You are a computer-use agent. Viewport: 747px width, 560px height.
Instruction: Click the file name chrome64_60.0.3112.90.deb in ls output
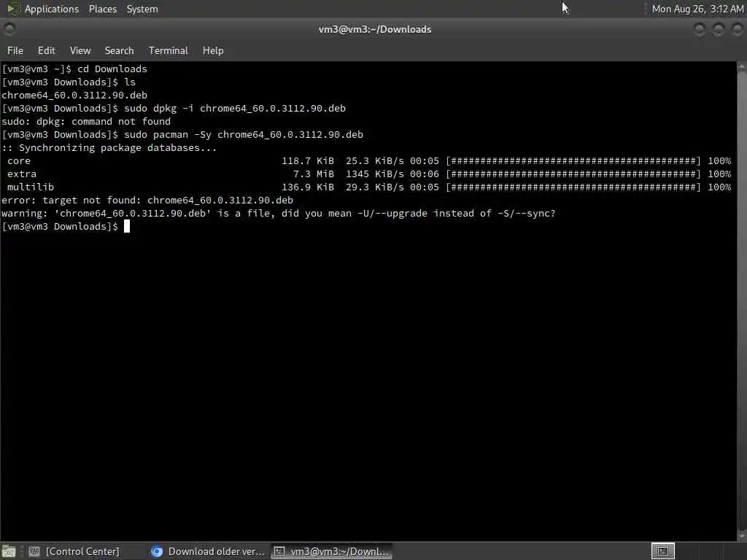point(74,96)
